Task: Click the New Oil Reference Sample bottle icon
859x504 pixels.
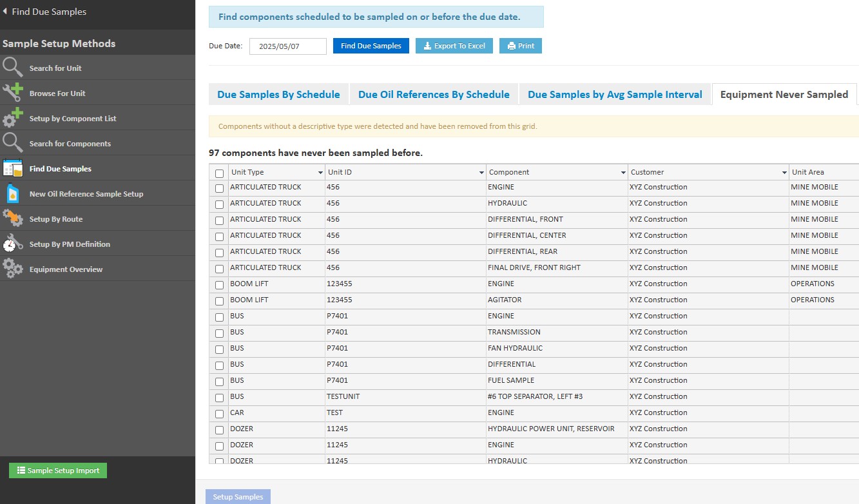Action: 13,193
